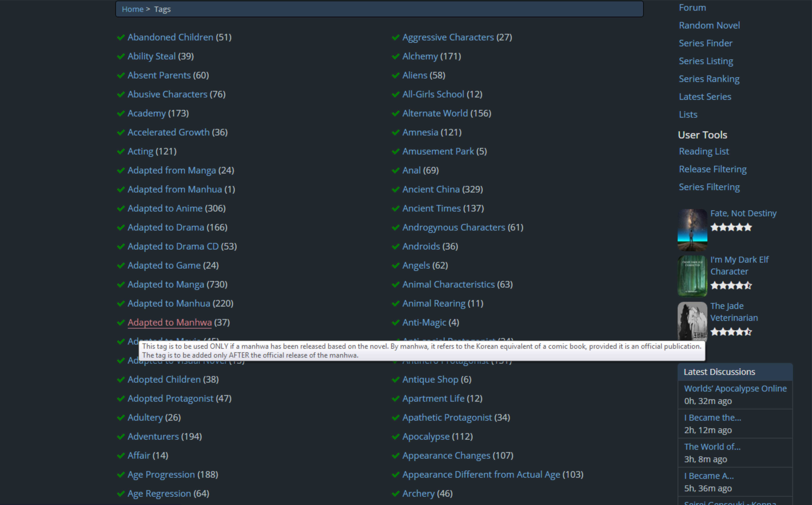Click the checkmark icon before Adultery tag
Screen dimensions: 812x505
[121, 418]
